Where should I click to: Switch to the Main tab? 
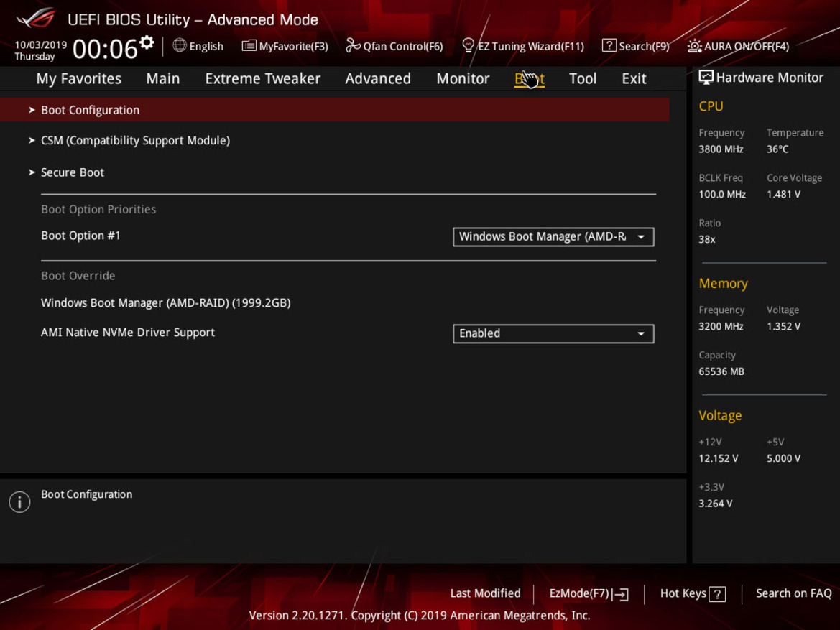click(163, 79)
